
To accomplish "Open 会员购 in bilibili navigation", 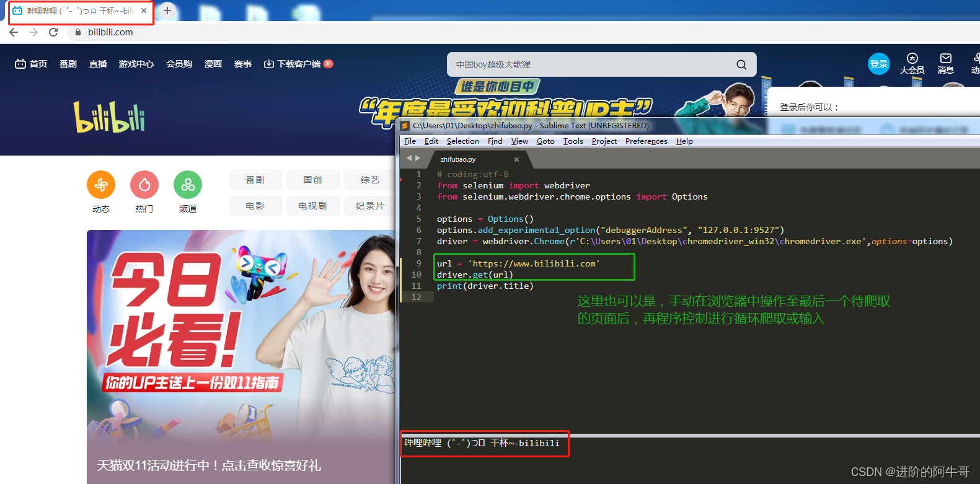I will point(179,64).
